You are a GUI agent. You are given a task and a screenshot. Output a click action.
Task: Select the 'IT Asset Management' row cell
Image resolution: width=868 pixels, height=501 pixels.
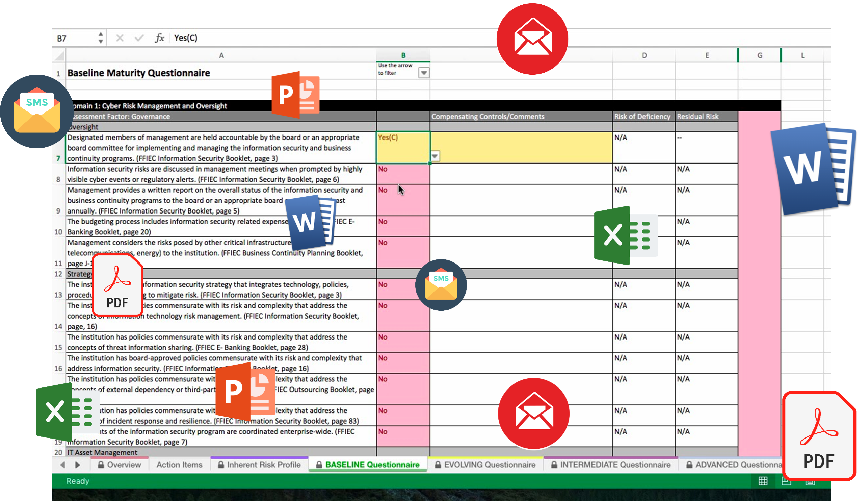[x=221, y=452]
